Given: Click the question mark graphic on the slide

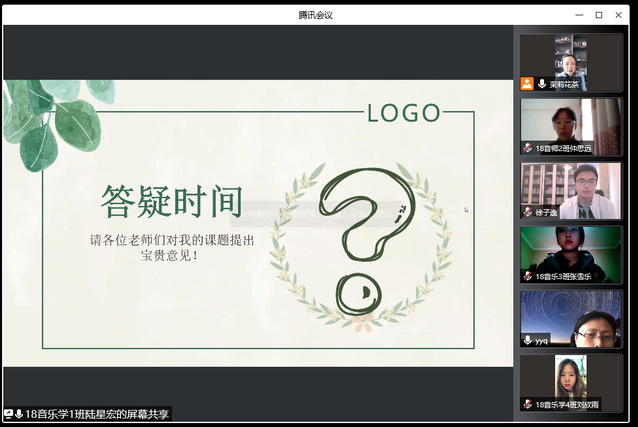Looking at the screenshot, I should coord(362,237).
